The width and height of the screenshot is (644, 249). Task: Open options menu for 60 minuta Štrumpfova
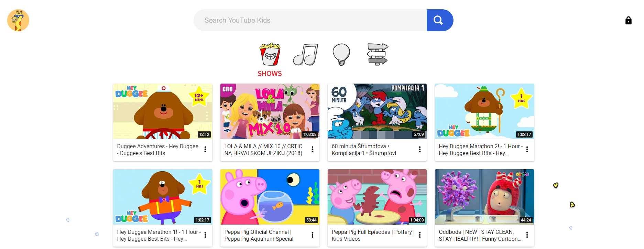coord(420,149)
